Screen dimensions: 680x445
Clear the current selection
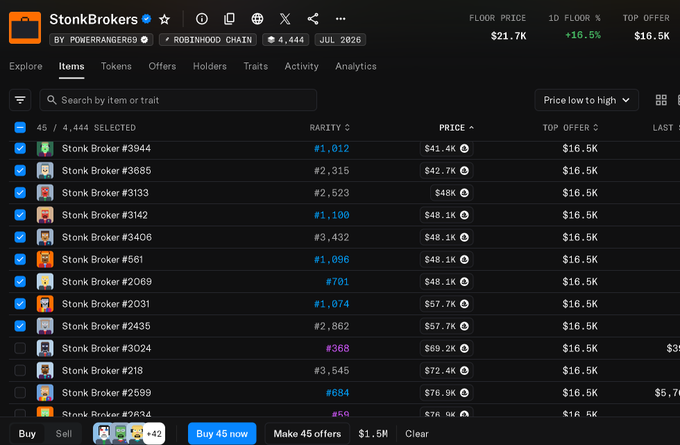click(417, 434)
